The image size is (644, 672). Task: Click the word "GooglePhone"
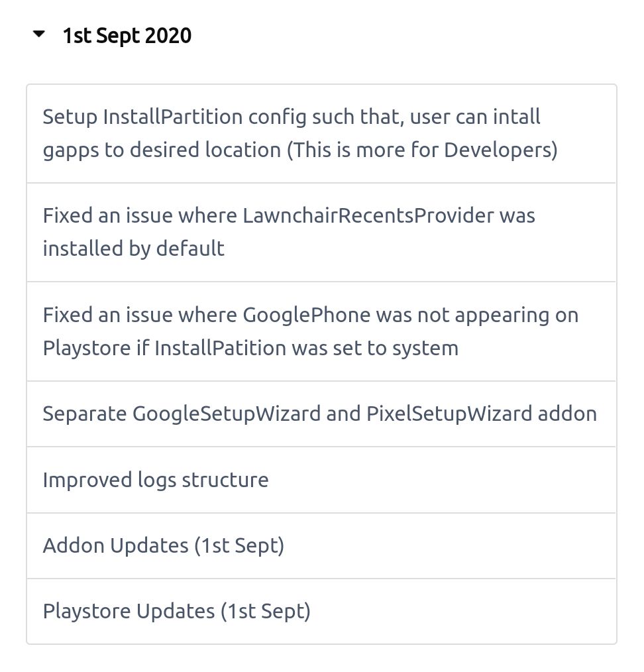click(306, 315)
